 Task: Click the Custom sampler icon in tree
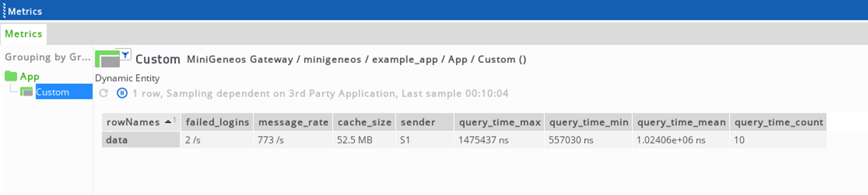(x=26, y=92)
